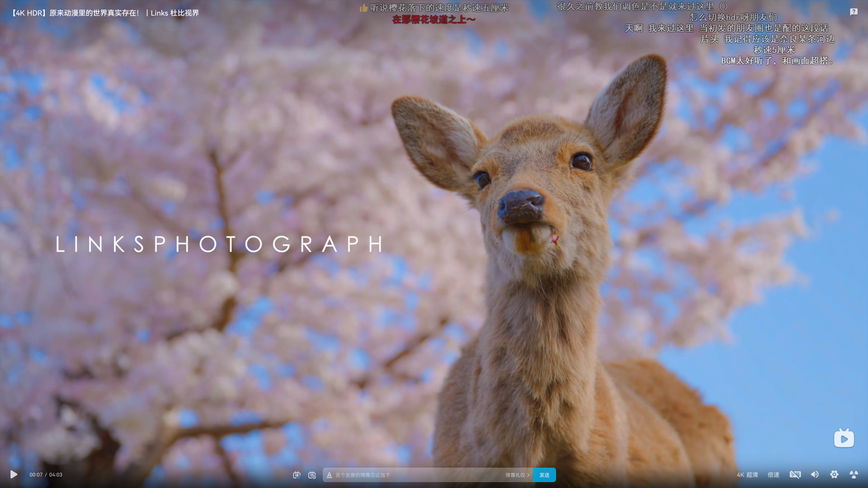
Task: Open danmaku display settings icon
Action: [312, 475]
